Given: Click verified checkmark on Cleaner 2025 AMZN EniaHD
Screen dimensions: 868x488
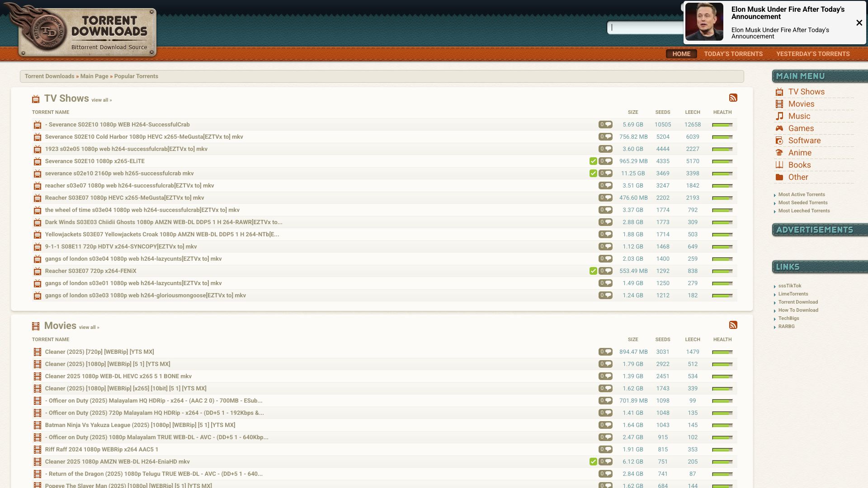Looking at the screenshot, I should pyautogui.click(x=593, y=462).
